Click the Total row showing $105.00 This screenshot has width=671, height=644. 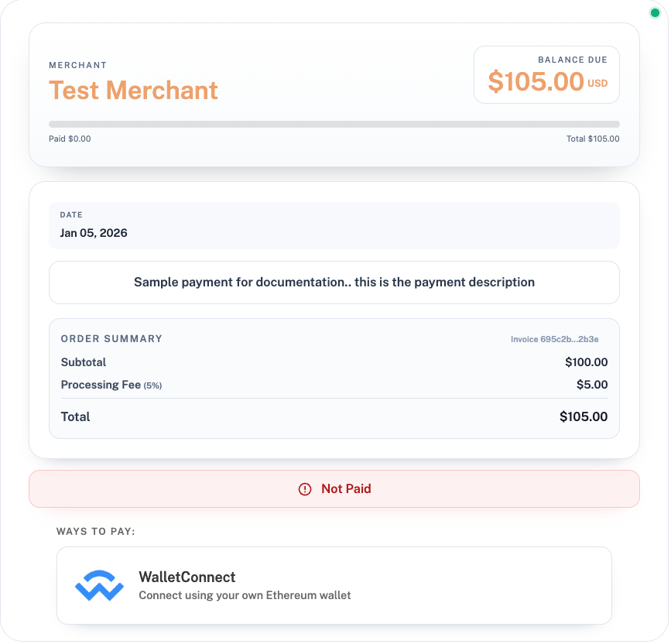click(x=334, y=416)
